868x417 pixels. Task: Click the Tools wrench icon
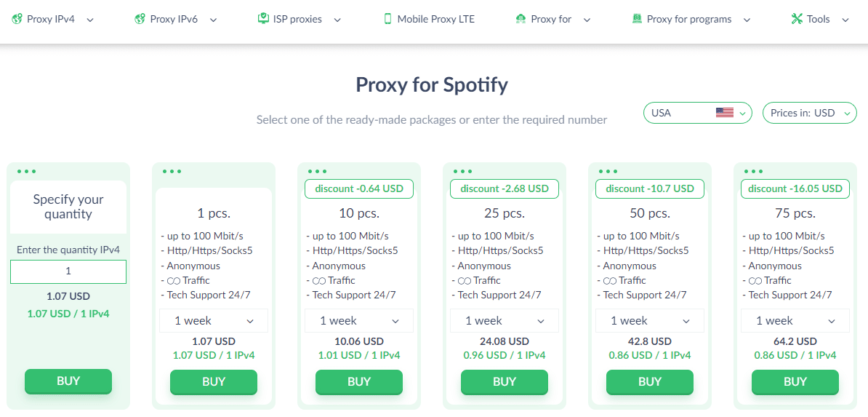click(x=797, y=19)
